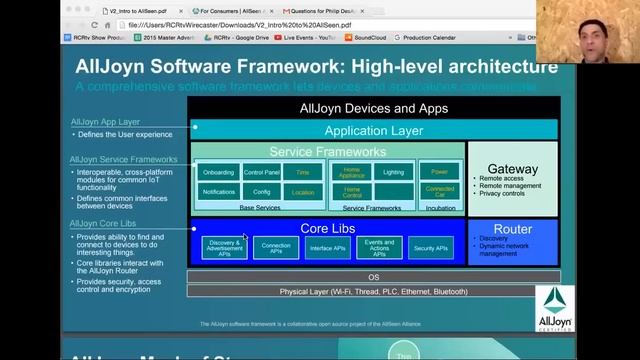Screen dimensions: 640x360
Task: Click the Dynamic network management bullet
Action: click(x=504, y=250)
